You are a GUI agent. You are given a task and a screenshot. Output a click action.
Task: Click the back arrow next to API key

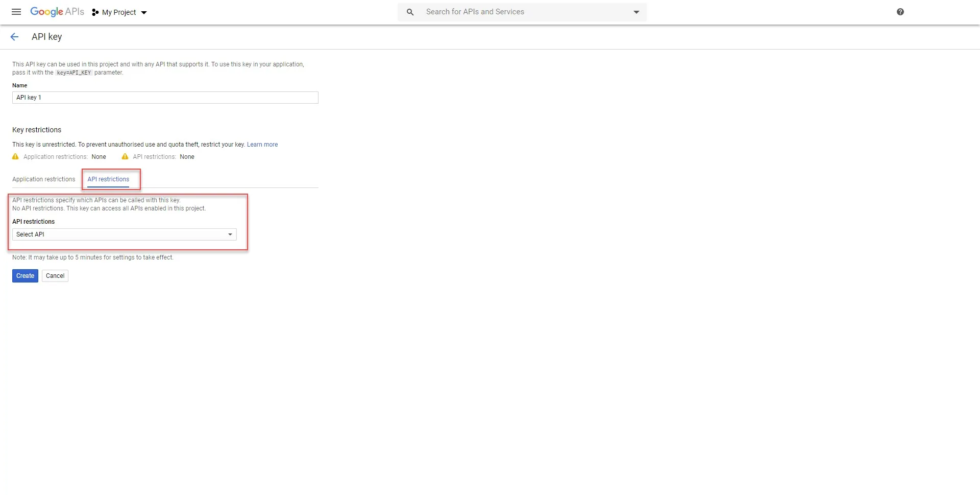pos(14,36)
